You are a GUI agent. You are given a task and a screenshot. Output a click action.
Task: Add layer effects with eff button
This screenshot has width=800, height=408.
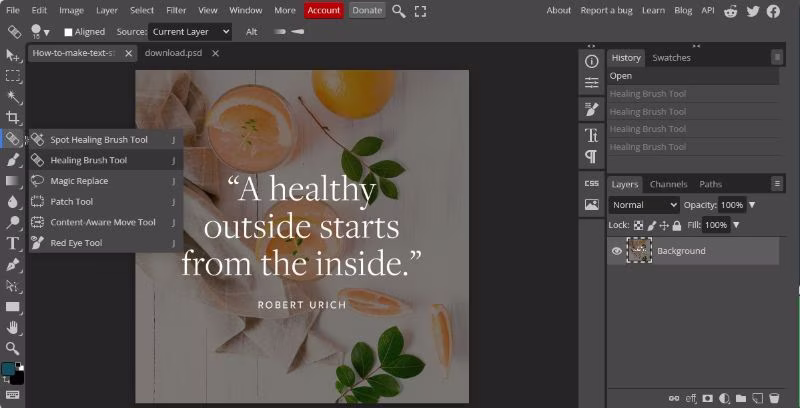coord(691,398)
